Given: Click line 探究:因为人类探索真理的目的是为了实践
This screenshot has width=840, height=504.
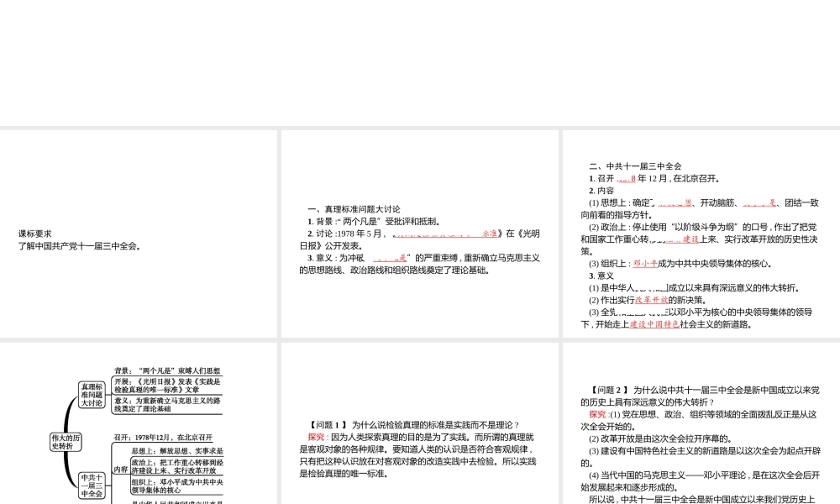Looking at the screenshot, I should [421, 437].
